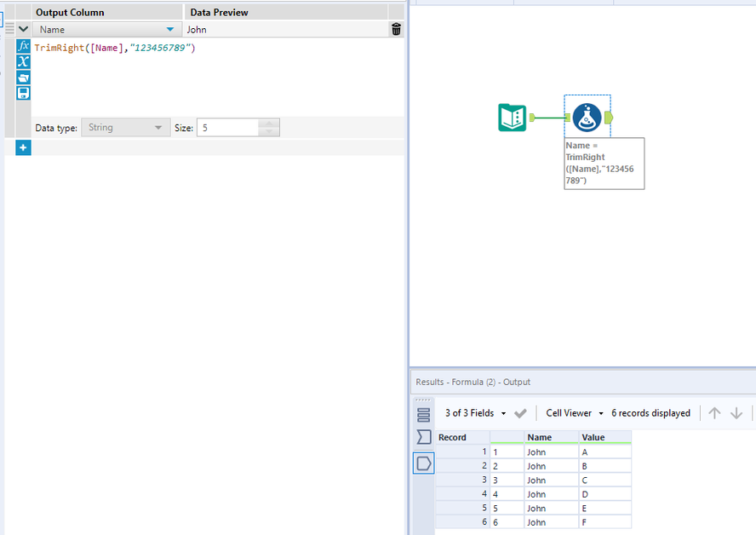Image resolution: width=756 pixels, height=535 pixels.
Task: Click the Data Preview header
Action: click(x=286, y=12)
